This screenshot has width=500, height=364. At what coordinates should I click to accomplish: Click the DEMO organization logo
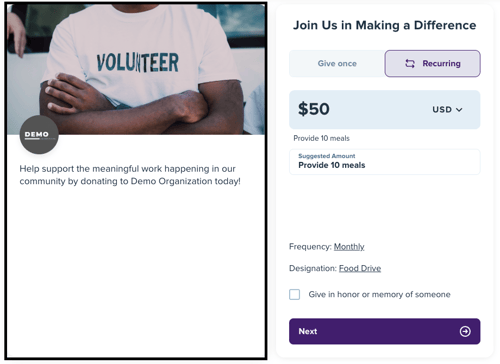[x=39, y=135]
